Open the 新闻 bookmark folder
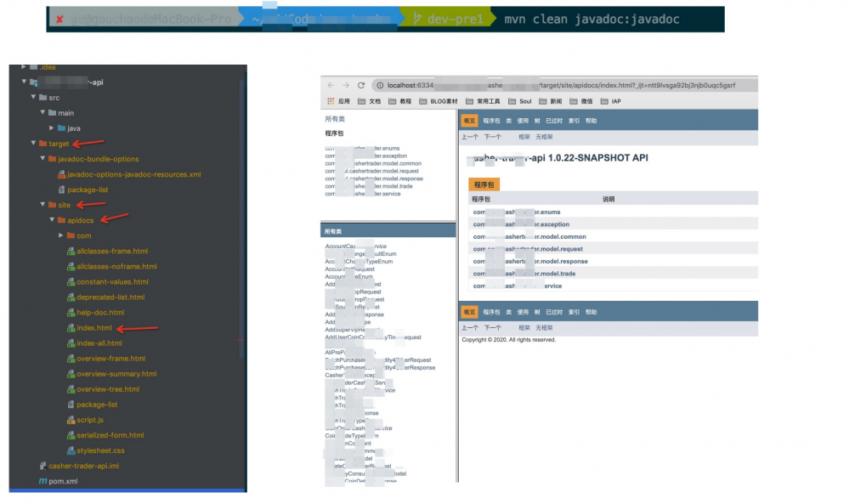This screenshot has width=849, height=504. click(x=551, y=101)
